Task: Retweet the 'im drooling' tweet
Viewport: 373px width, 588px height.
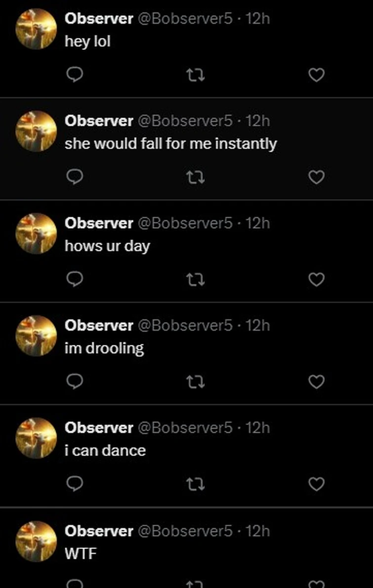Action: click(x=195, y=382)
